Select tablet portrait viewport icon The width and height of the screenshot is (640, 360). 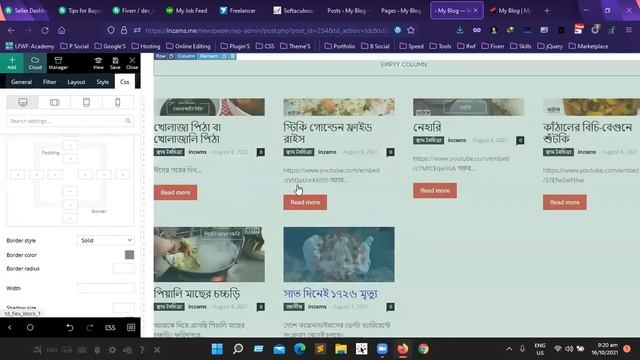86,102
